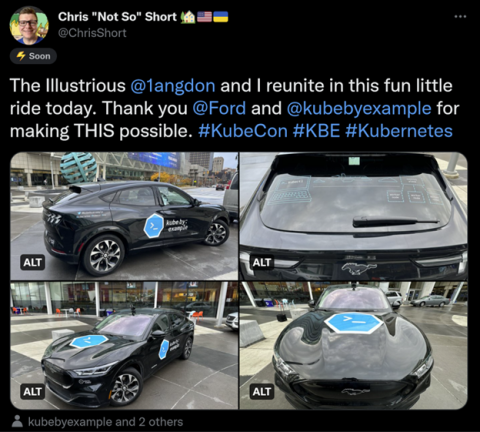Screen dimensions: 480x432
Task: Open the #KubeCon hashtag
Action: pyautogui.click(x=243, y=131)
